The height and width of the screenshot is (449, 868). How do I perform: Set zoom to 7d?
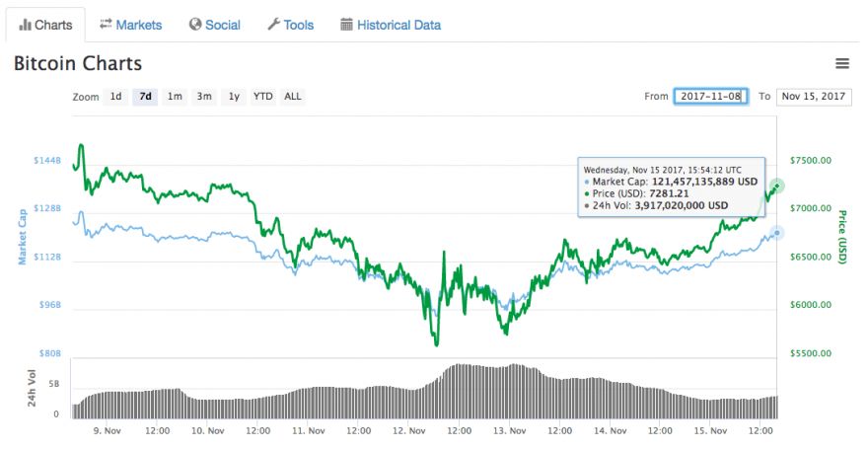(146, 97)
